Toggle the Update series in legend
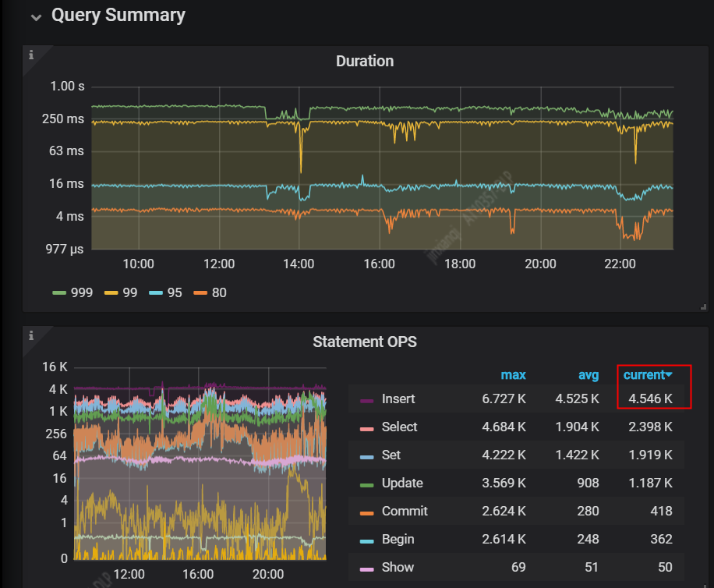 click(402, 483)
